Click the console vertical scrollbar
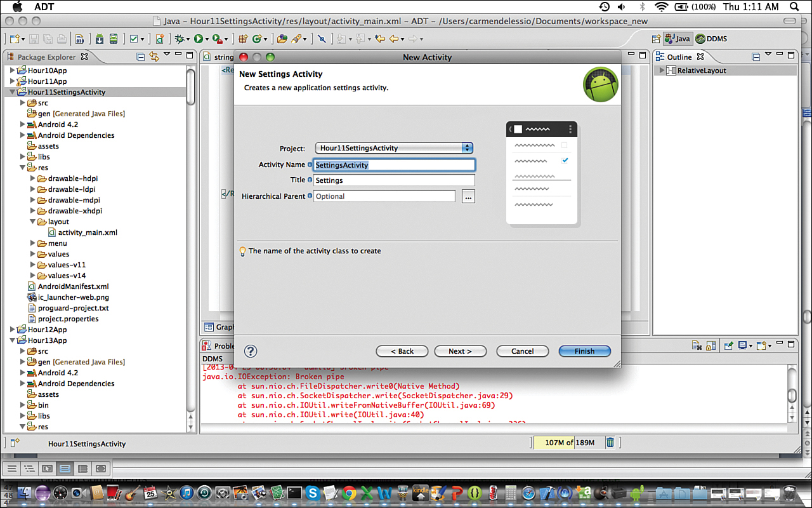The image size is (812, 508). [x=792, y=394]
